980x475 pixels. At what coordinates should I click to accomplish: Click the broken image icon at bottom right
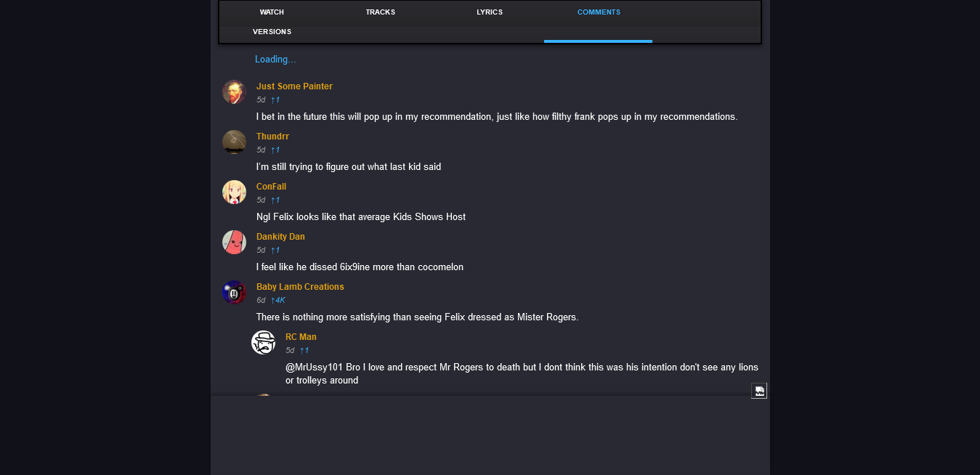(758, 391)
